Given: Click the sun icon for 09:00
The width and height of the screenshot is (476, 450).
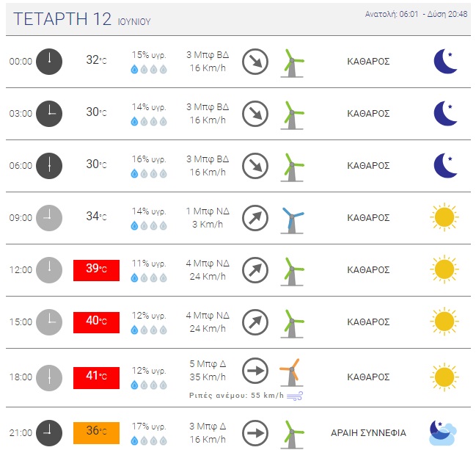Looking at the screenshot, I should pos(444,217).
